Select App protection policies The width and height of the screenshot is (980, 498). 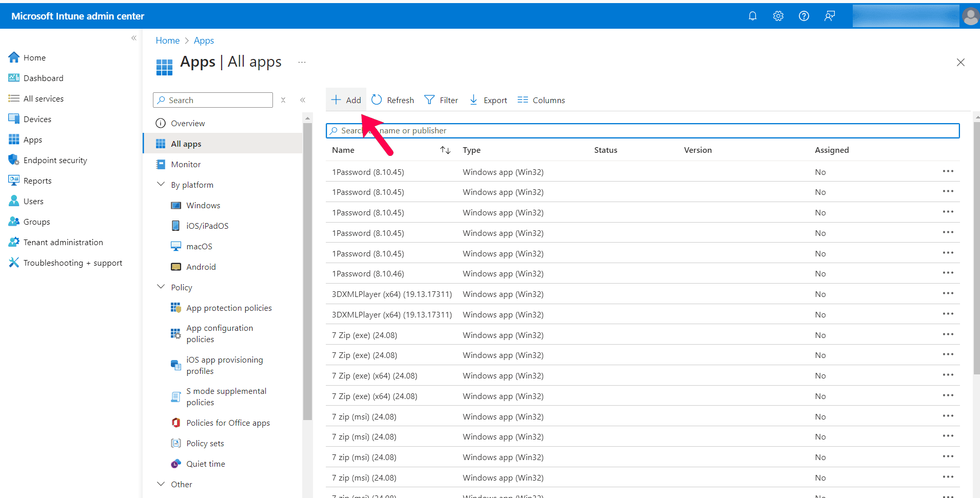229,308
